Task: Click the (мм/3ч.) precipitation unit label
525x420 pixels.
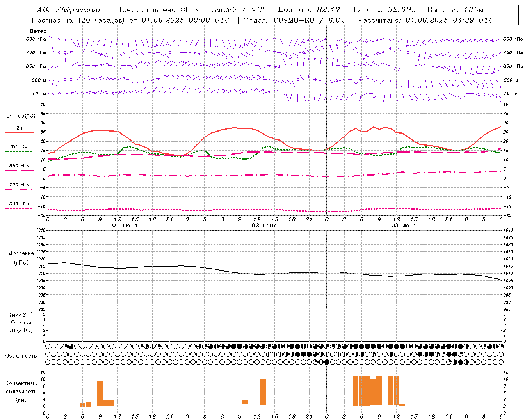Action: coord(21,315)
